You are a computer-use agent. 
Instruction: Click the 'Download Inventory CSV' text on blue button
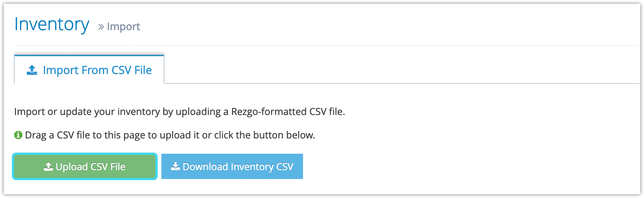[x=238, y=166]
